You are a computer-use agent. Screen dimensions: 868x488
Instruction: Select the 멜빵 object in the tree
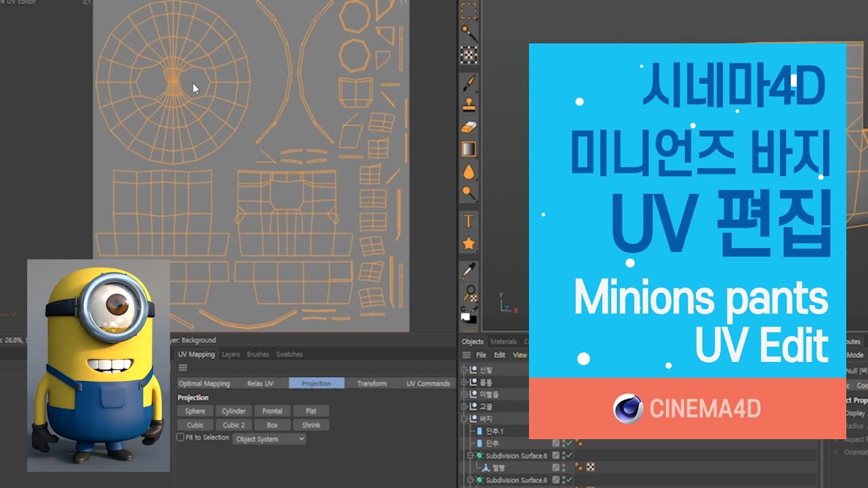(x=498, y=468)
